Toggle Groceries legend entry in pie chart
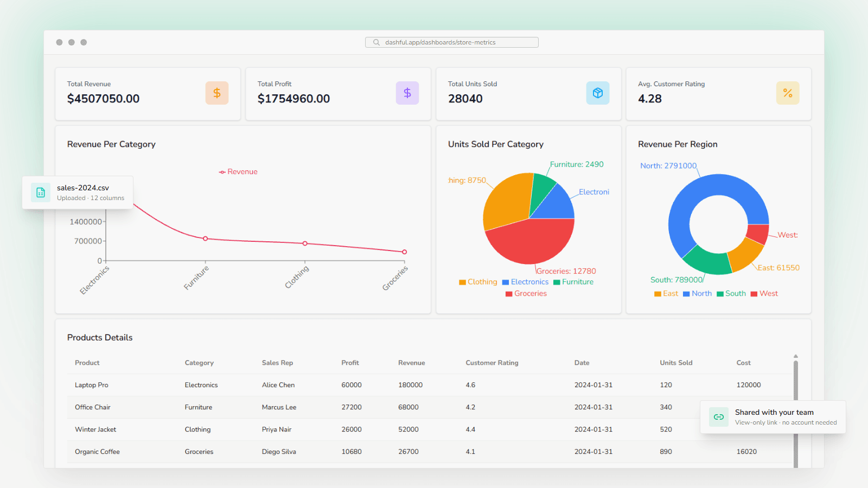The height and width of the screenshot is (488, 868). point(526,293)
